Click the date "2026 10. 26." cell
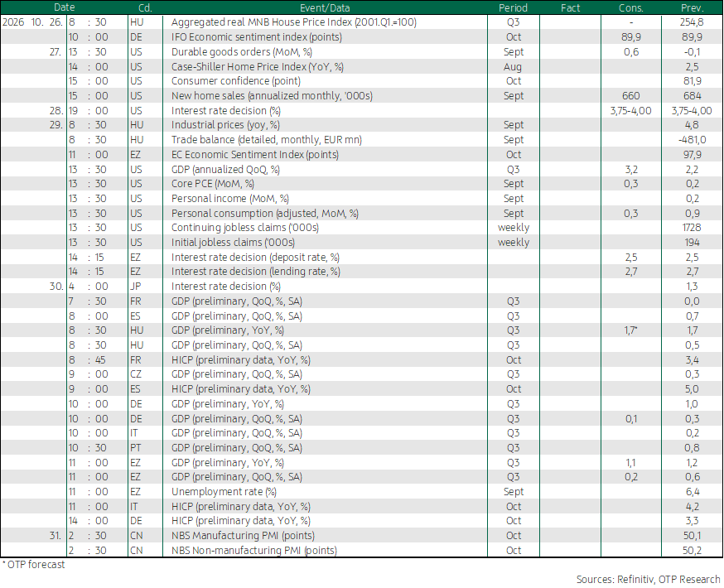 pos(32,22)
